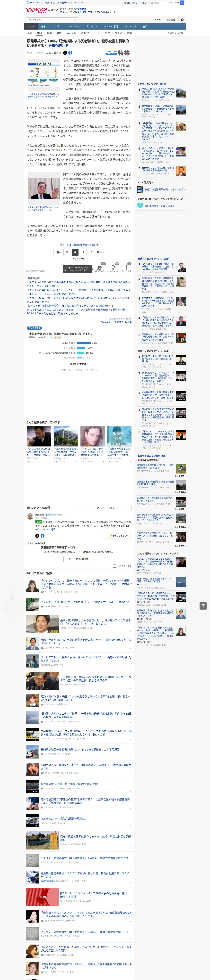This screenshot has width=210, height=980.
Task: Select the 経済 category
Action: [x=59, y=33]
